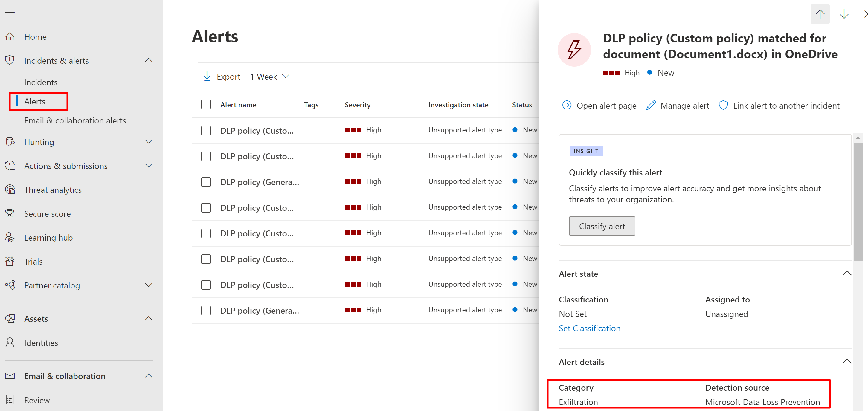
Task: Check the last DLP policy (Genera... row checkbox
Action: [206, 310]
